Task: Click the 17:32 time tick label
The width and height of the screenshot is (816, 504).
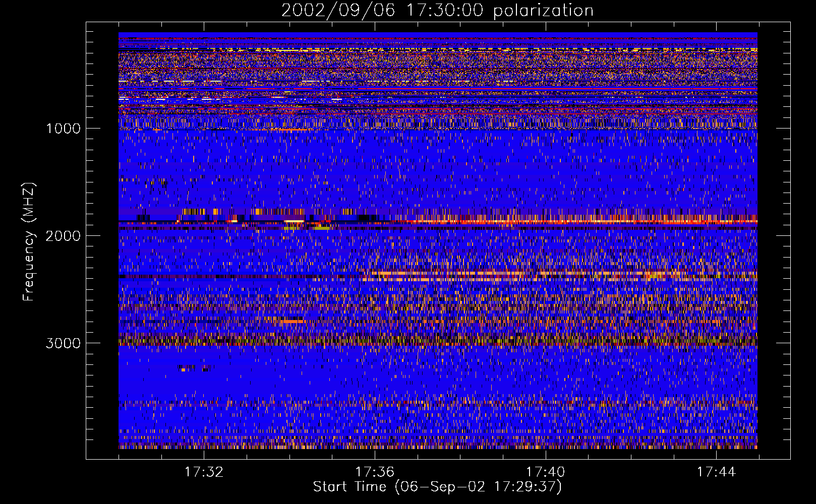Action: [204, 472]
